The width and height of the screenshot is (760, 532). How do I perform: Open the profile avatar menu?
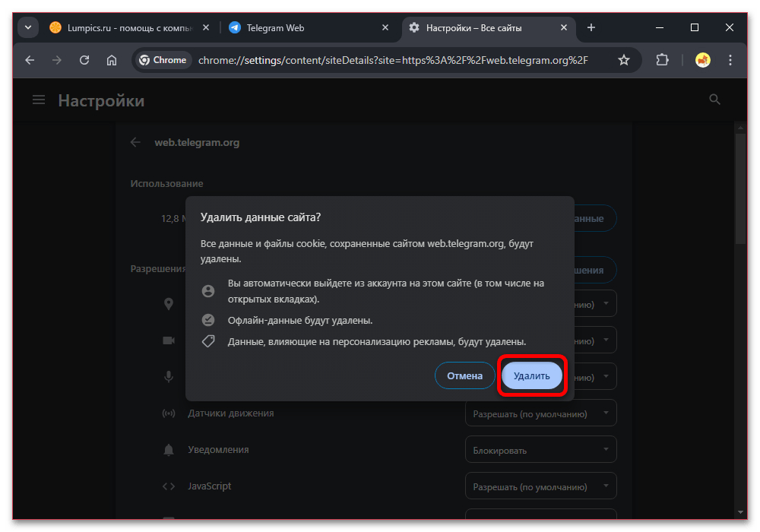(x=703, y=60)
